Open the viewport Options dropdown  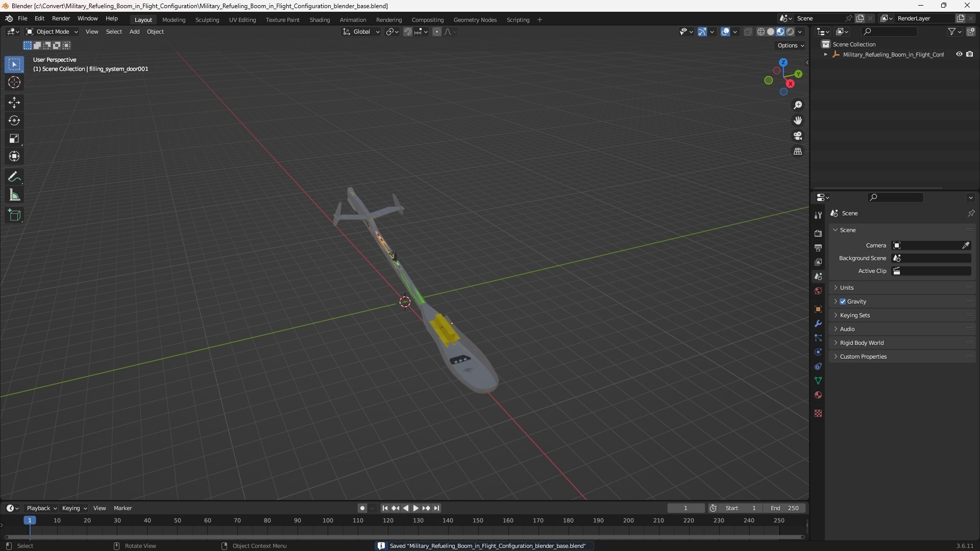(790, 45)
